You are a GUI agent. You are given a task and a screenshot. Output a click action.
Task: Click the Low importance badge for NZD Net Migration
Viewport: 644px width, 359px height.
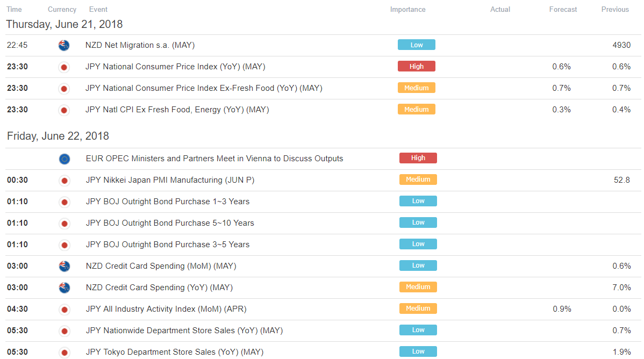[x=417, y=45]
